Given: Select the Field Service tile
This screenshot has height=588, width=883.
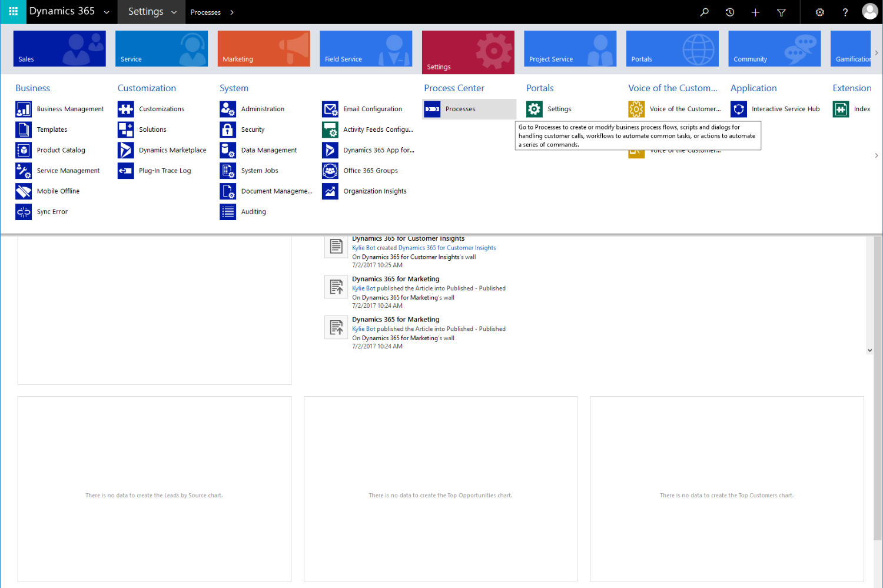Looking at the screenshot, I should point(366,48).
